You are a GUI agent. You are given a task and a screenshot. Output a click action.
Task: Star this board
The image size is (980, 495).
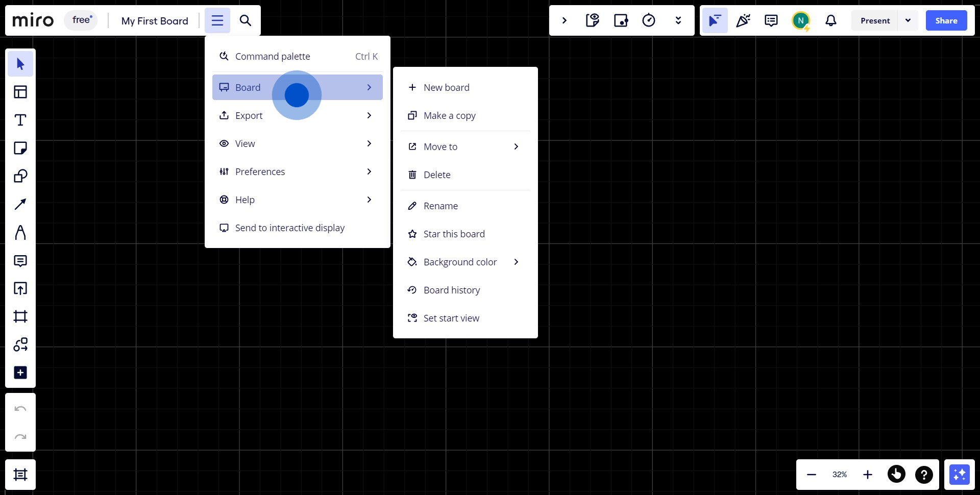point(454,234)
